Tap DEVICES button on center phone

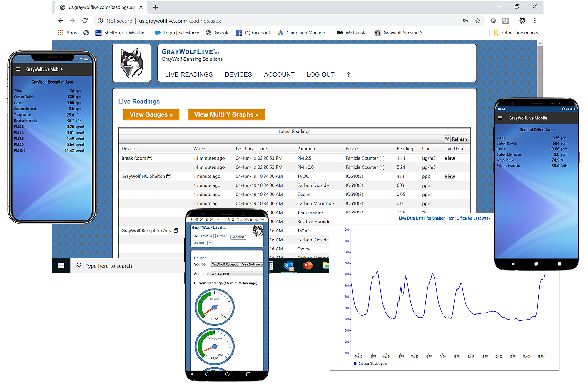[x=222, y=236]
